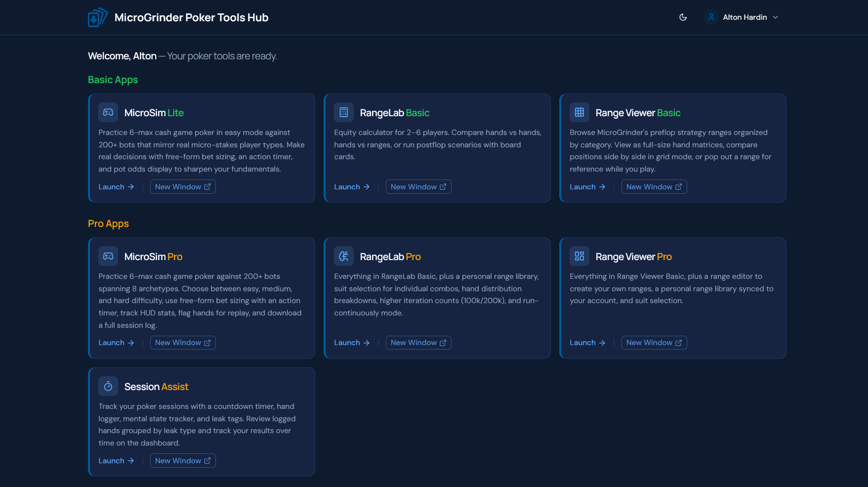Click the RangeLab Basic card title
This screenshot has width=868, height=487.
(x=395, y=113)
